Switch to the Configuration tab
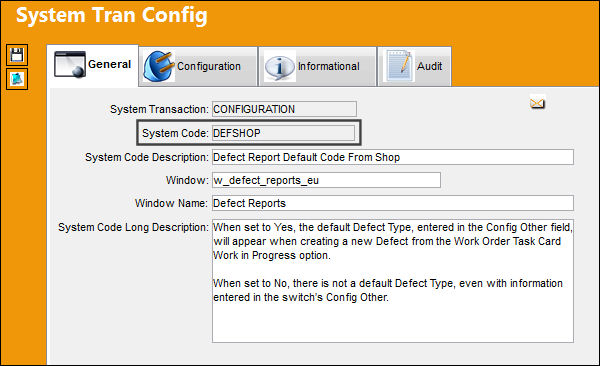Image resolution: width=600 pixels, height=366 pixels. (x=198, y=67)
